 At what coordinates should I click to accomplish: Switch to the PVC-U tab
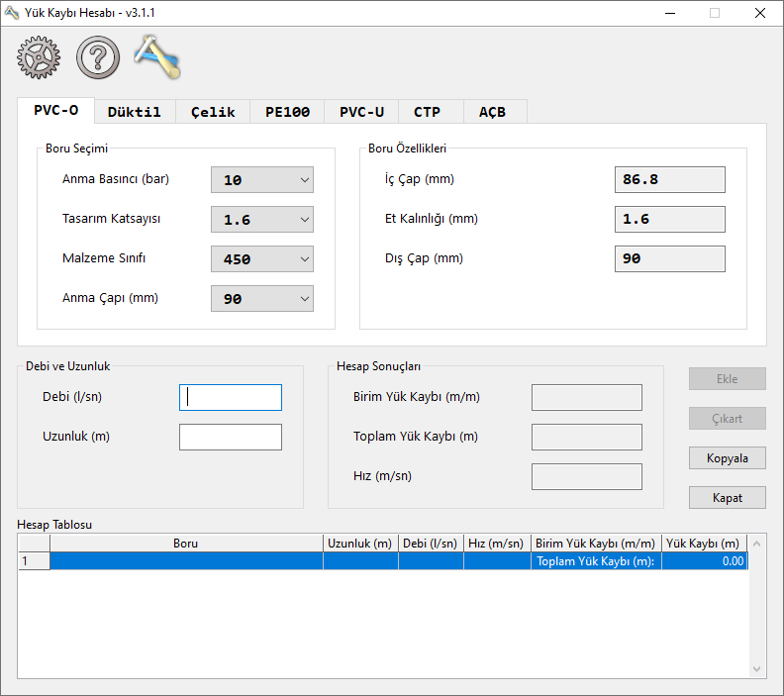point(361,112)
